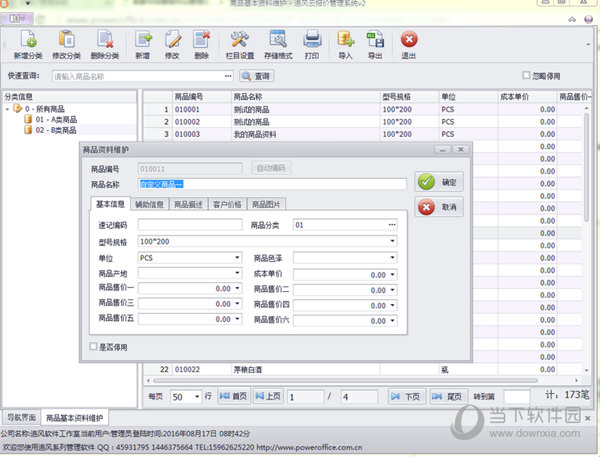Open the 商品售价六 dropdown arrow

[x=392, y=321]
